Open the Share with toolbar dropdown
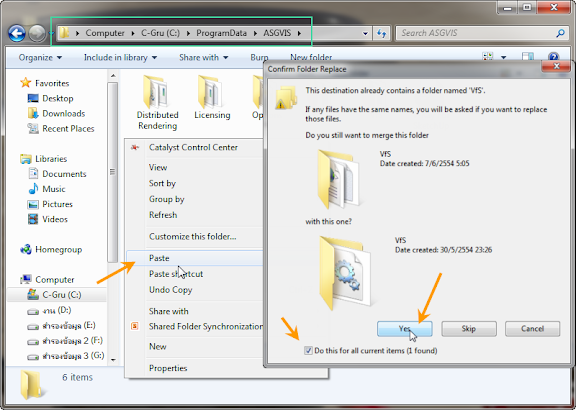This screenshot has height=410, width=576. click(x=204, y=57)
